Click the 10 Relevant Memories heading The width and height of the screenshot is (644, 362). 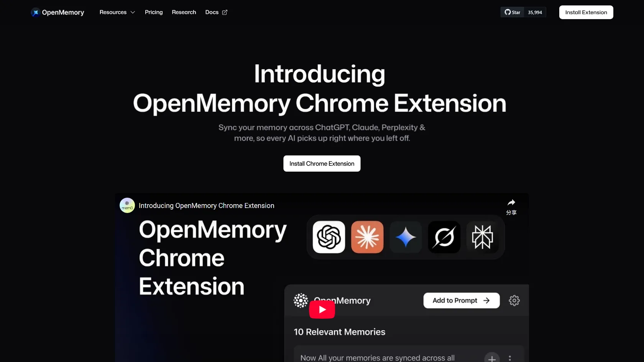pos(340,332)
